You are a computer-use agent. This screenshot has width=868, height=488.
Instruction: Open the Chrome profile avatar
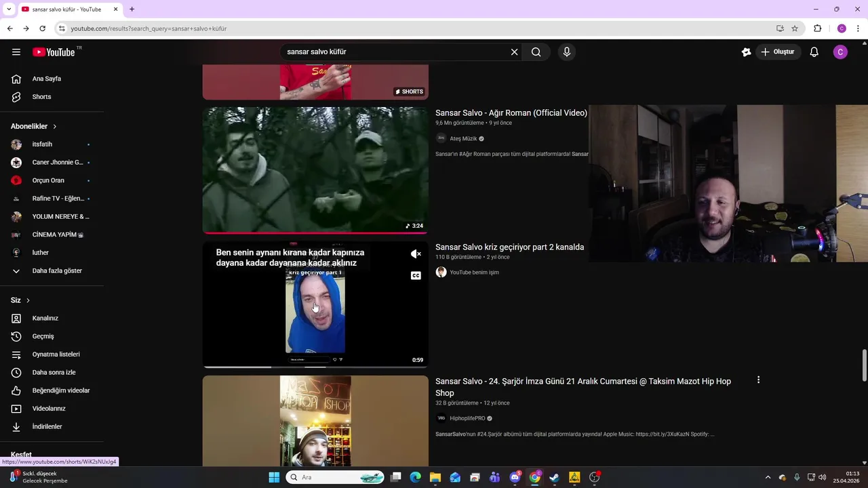click(842, 28)
